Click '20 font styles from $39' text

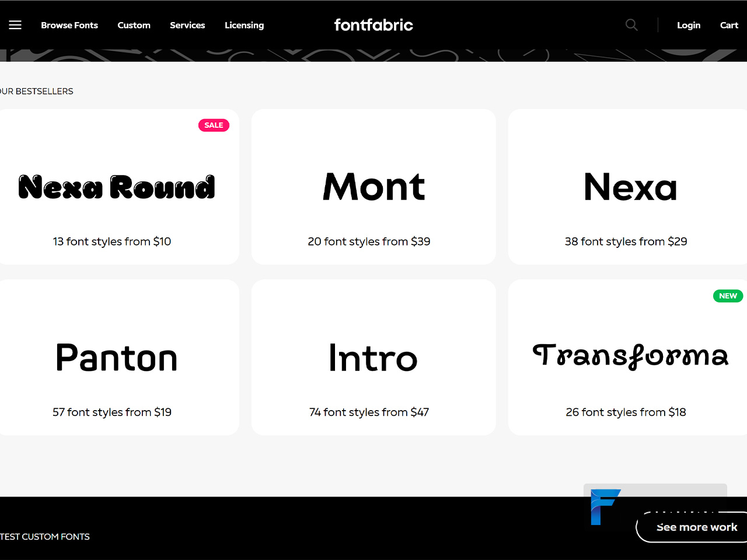tap(369, 242)
